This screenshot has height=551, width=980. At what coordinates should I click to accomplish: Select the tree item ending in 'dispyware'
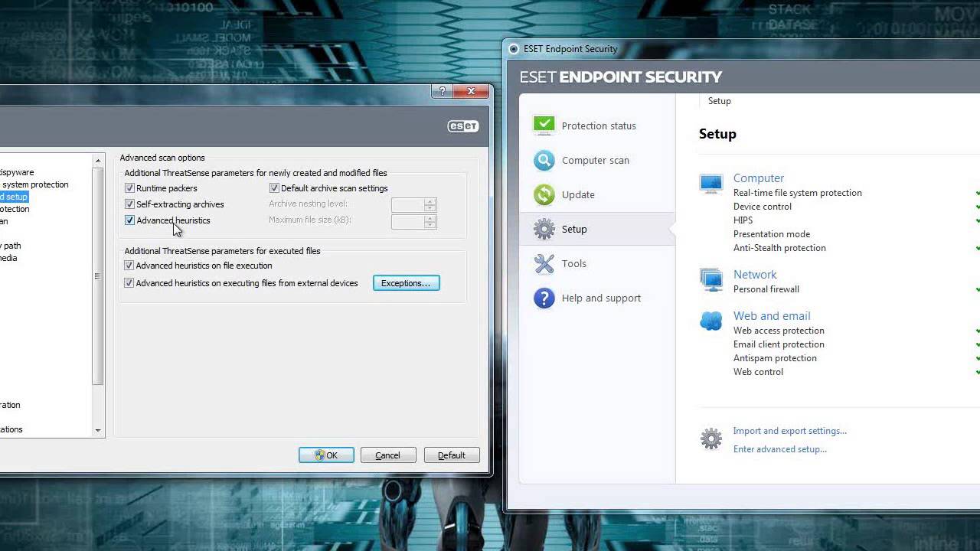(x=17, y=172)
